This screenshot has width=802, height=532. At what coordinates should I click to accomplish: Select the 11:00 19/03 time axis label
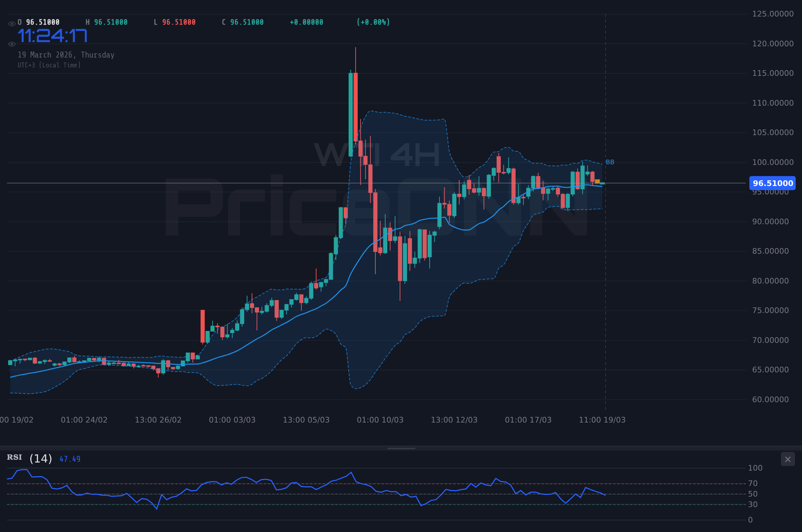point(602,420)
